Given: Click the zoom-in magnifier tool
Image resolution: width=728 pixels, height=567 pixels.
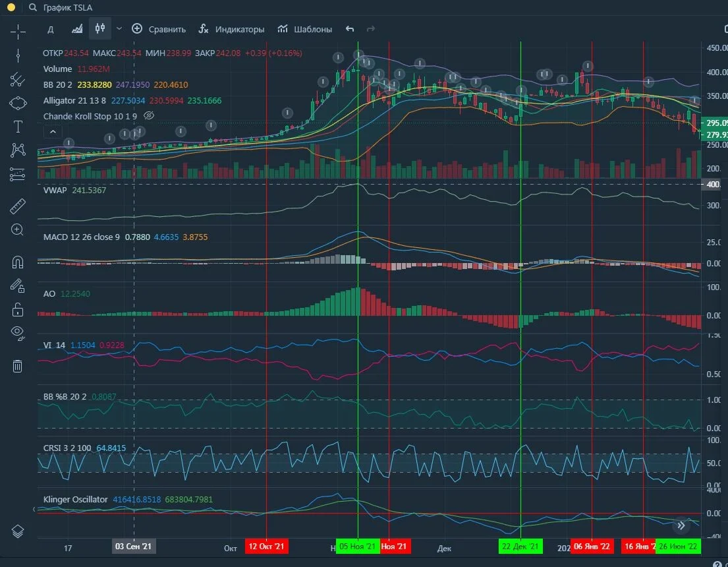Looking at the screenshot, I should tap(18, 229).
